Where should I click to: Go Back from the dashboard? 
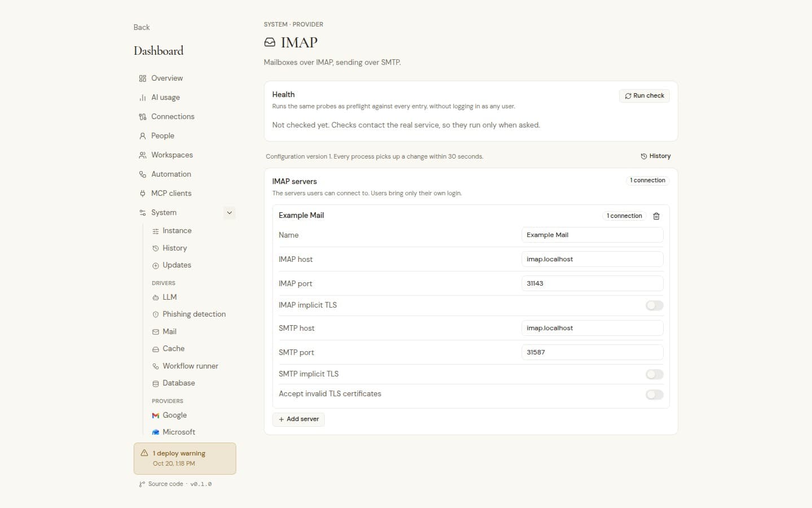coord(142,27)
